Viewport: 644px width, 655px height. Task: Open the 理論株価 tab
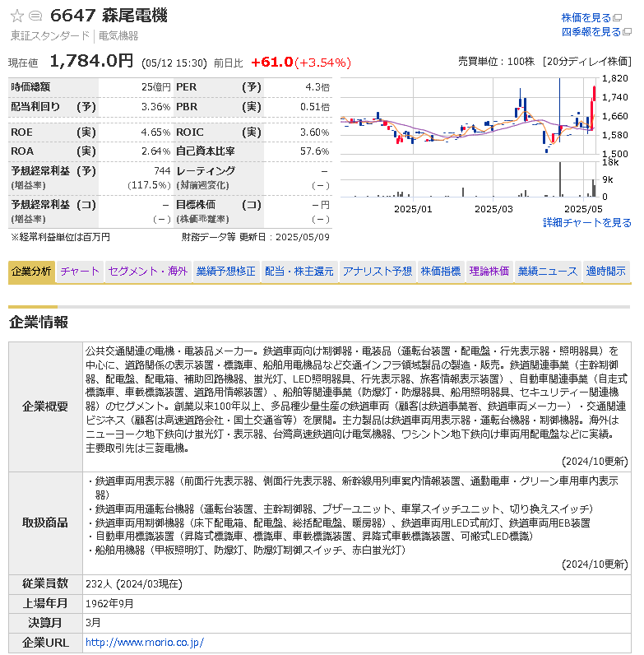coord(489,271)
